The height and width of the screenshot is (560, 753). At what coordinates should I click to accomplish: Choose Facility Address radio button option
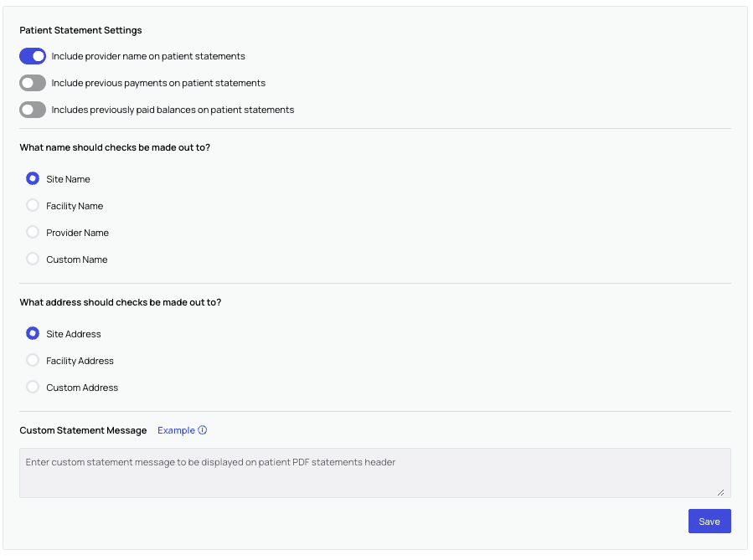coord(33,360)
